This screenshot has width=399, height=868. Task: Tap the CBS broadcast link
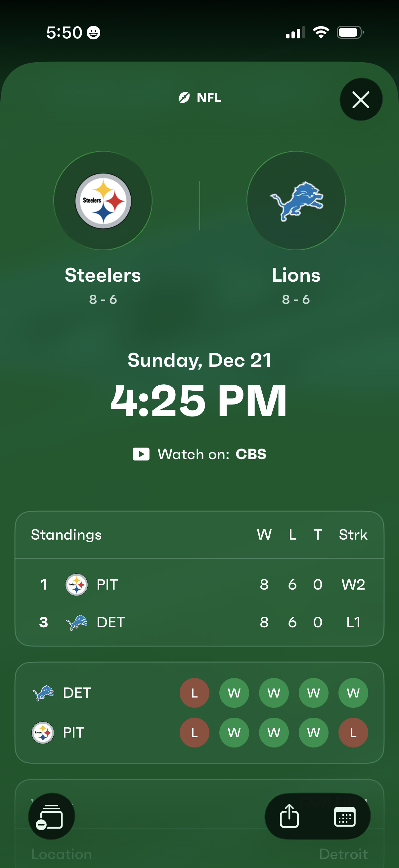251,454
